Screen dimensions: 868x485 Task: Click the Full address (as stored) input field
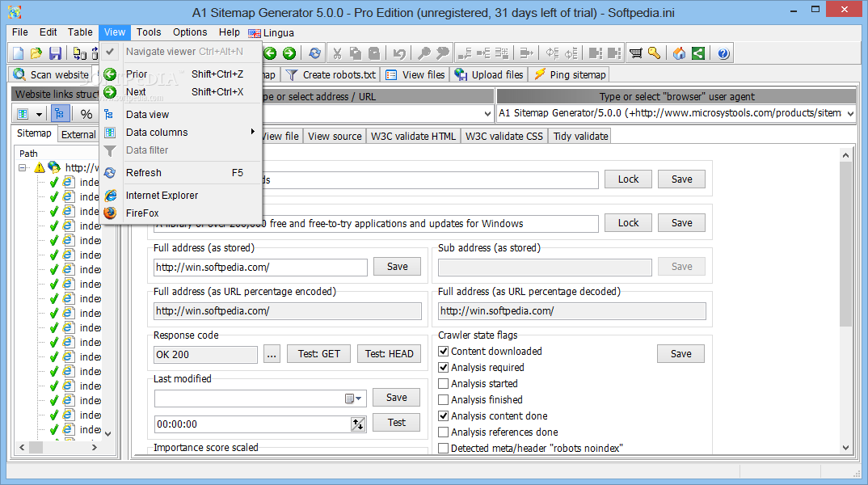[260, 268]
